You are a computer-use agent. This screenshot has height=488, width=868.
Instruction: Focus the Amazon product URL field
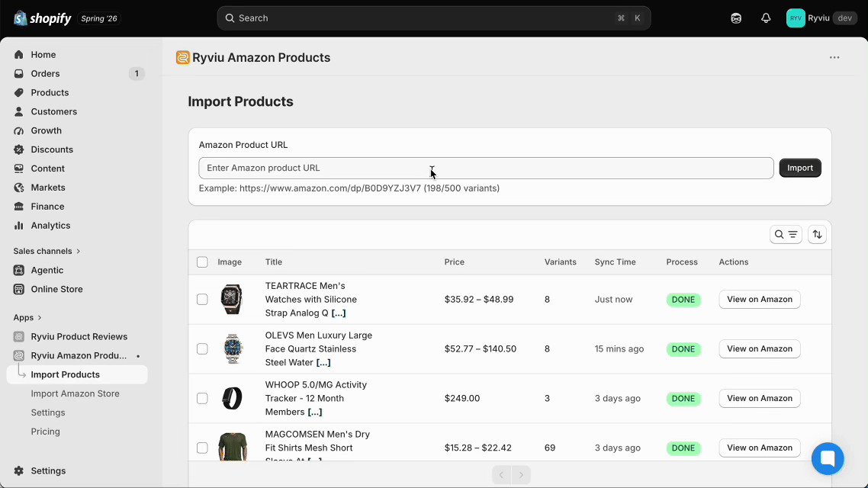pos(486,169)
